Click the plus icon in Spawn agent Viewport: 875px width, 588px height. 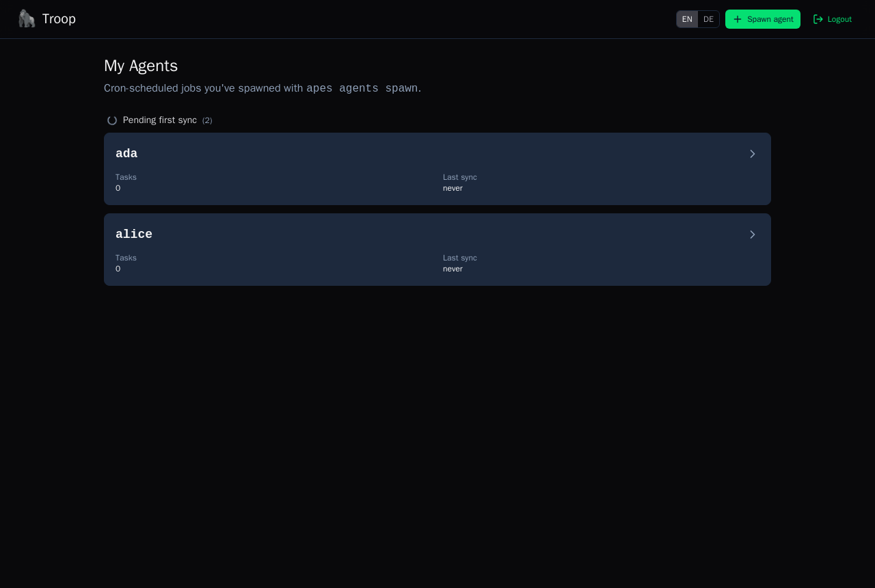click(738, 19)
